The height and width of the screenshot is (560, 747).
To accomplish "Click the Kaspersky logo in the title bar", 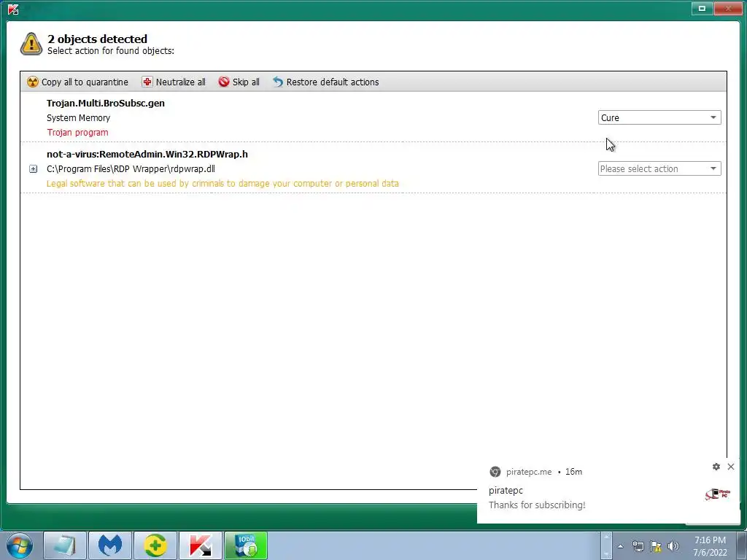I will [13, 9].
